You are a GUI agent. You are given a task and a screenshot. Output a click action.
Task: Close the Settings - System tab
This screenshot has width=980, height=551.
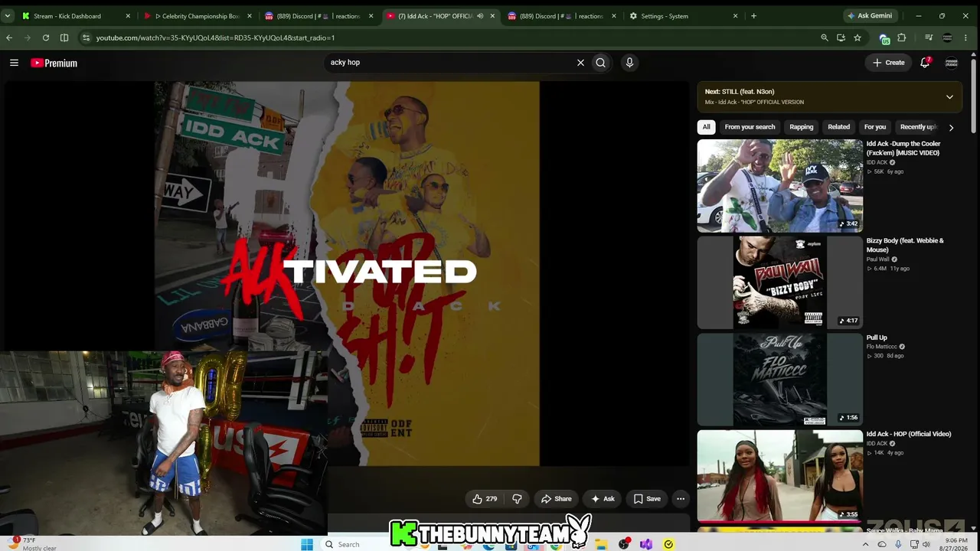(x=736, y=16)
